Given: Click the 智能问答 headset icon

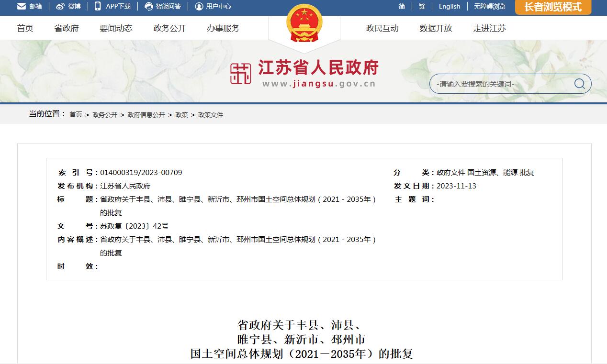Looking at the screenshot, I should pos(149,6).
